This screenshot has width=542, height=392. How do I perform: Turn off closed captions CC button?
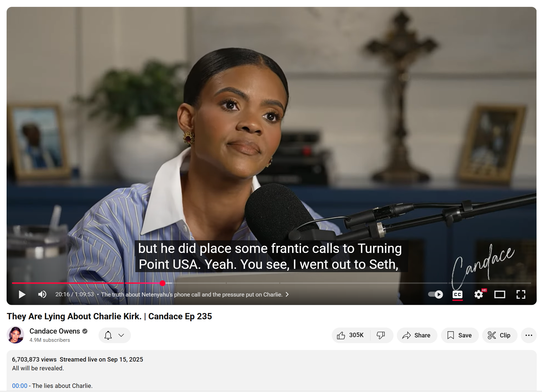(457, 295)
